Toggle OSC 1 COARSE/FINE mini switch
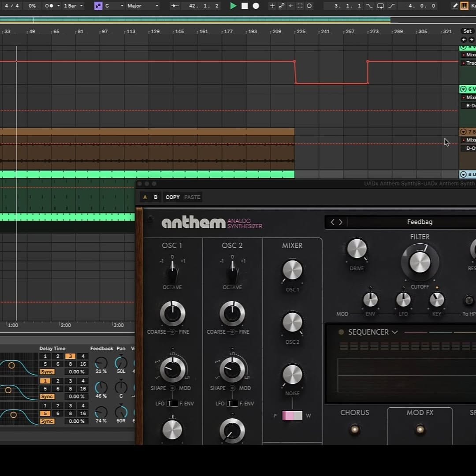 pos(172,332)
